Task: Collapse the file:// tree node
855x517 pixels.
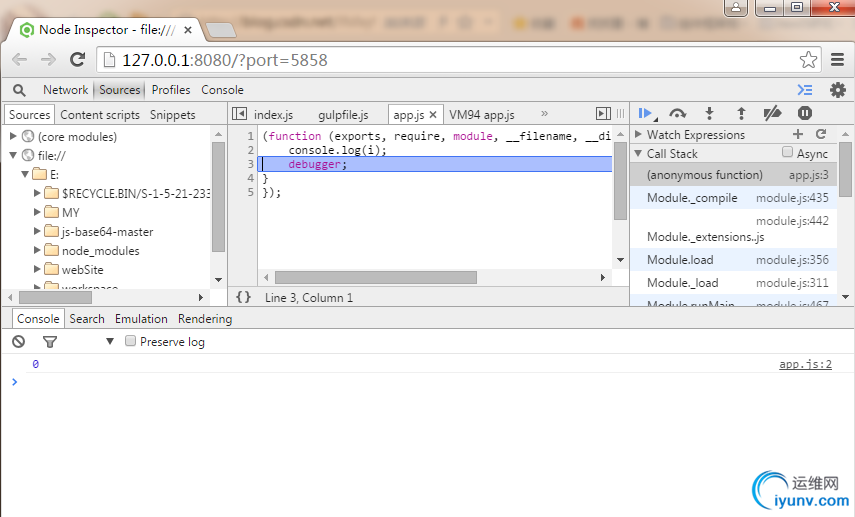Action: point(14,155)
